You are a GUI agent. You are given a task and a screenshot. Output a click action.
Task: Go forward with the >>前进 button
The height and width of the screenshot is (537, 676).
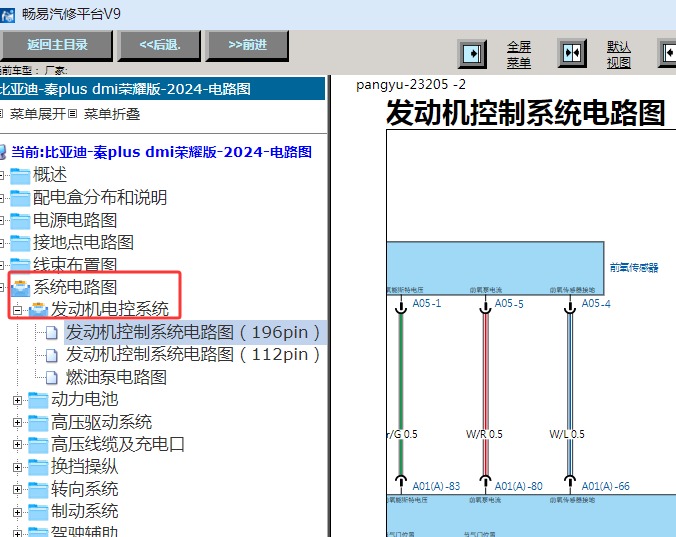[x=247, y=45]
